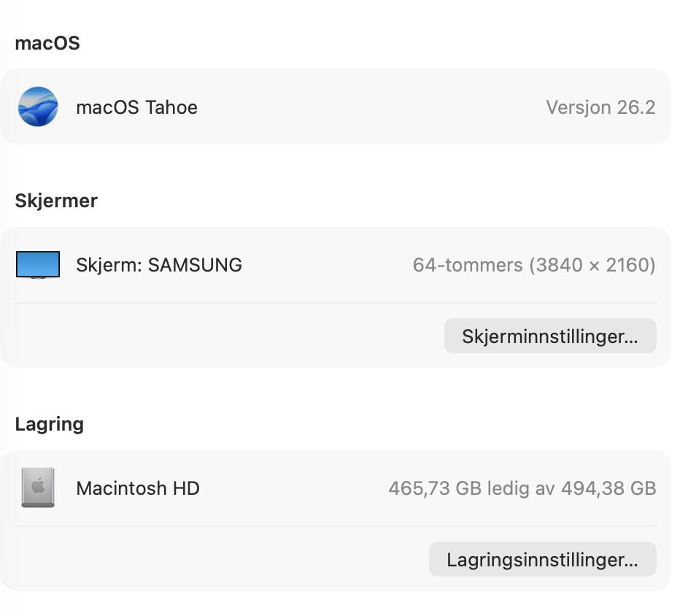Click the Versjon label text

pos(579,107)
